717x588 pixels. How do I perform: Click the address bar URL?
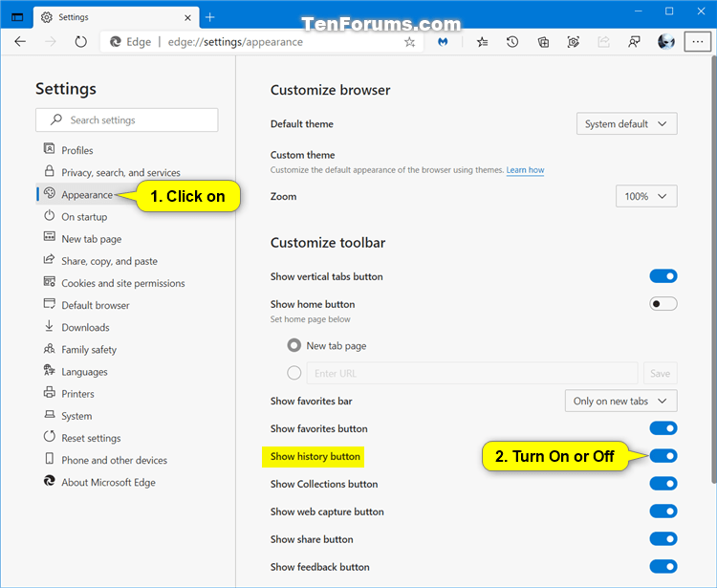coord(235,42)
